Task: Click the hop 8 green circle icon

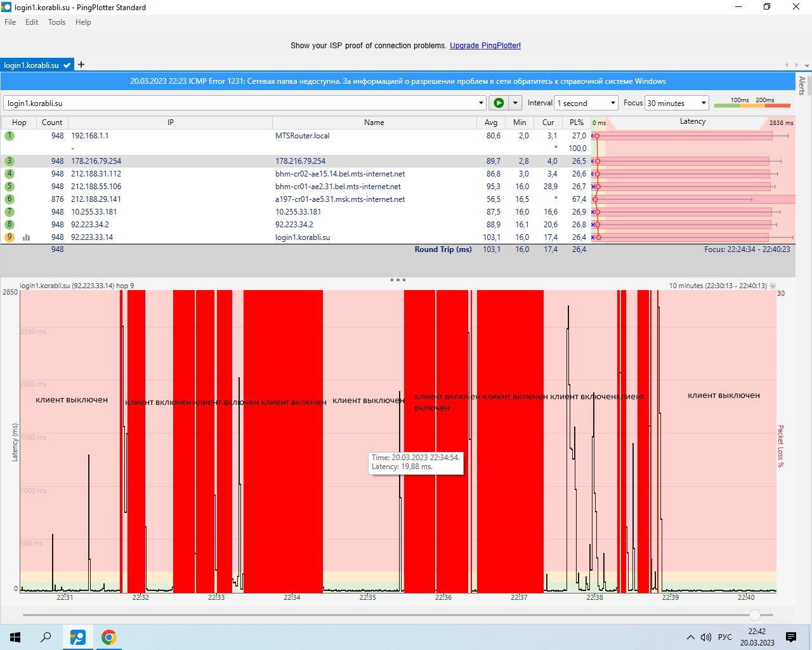Action: click(x=9, y=224)
